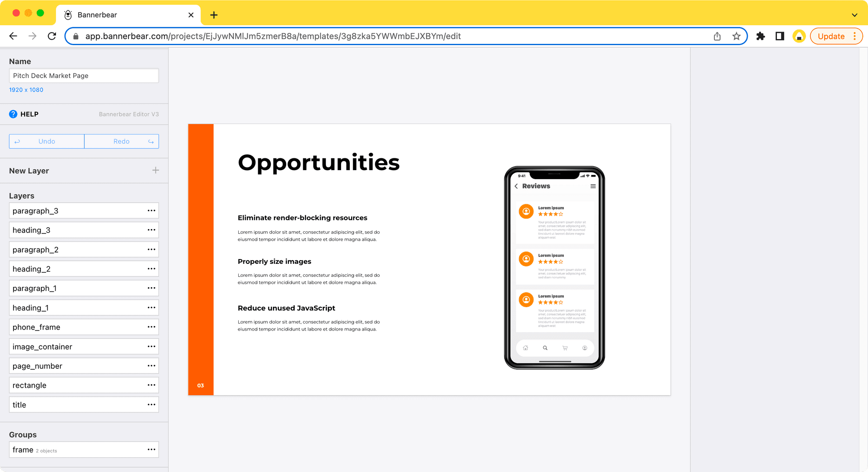Viewport: 868px width, 472px height.
Task: Click the Undo icon in the toolbar
Action: coord(16,141)
